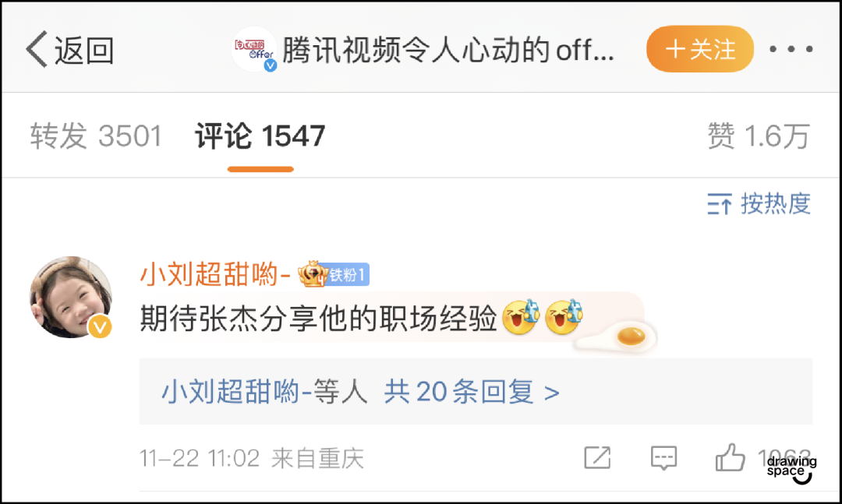Open the 小刘超甜哟- username link
This screenshot has height=504, width=842.
[215, 274]
